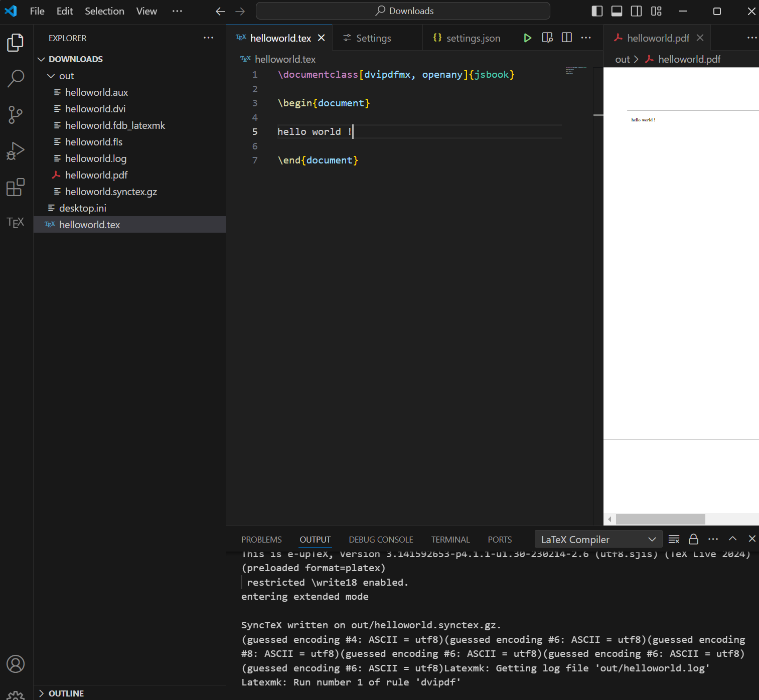Select the Search icon in activity bar

(15, 79)
